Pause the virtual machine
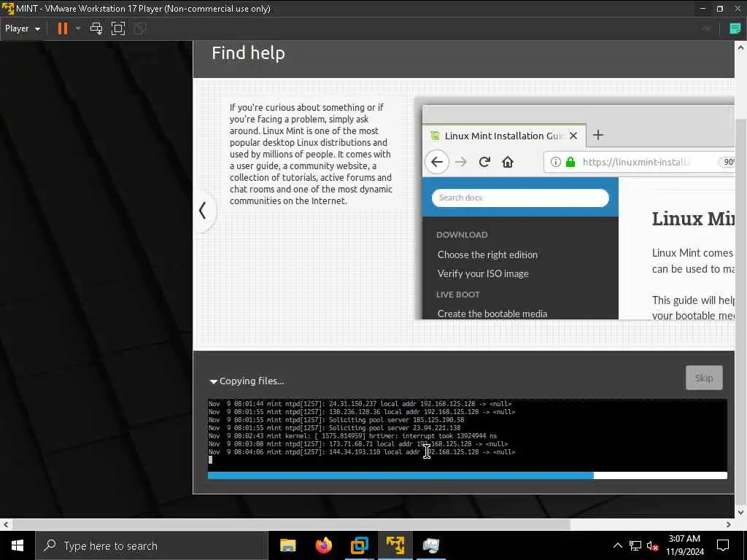The width and height of the screenshot is (747, 560). [63, 28]
